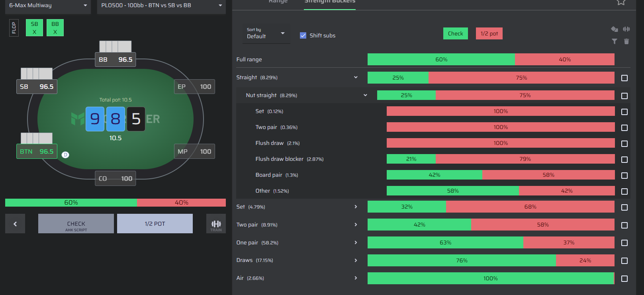Screen dimensions: 644x295
Task: Select the checkbox beside the Air row
Action: 624,279
